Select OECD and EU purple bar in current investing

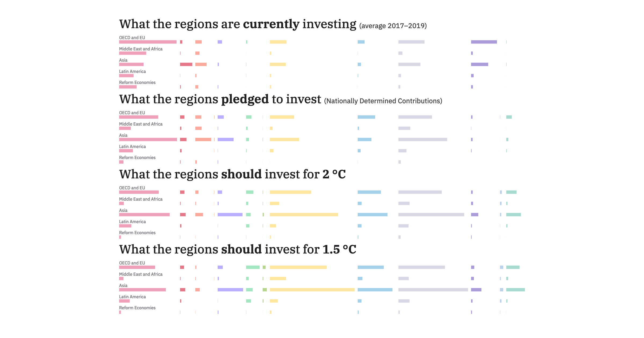tap(484, 42)
